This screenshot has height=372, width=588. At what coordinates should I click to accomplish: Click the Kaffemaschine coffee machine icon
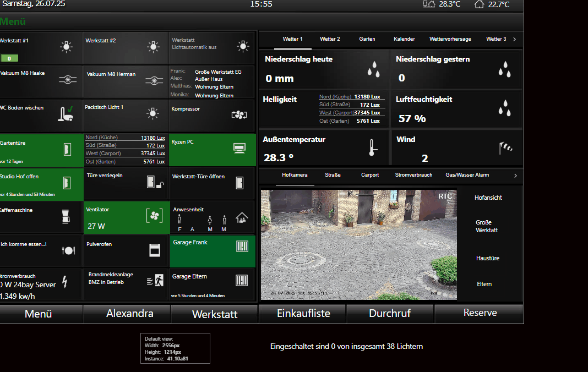66,216
